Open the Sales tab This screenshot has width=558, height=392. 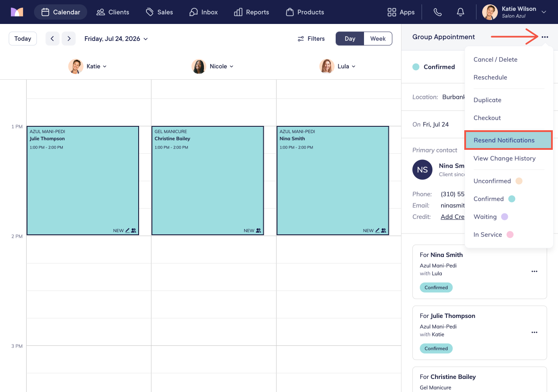pos(160,12)
